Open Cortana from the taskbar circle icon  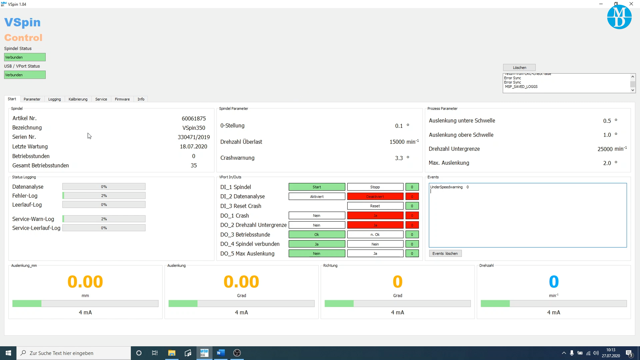pyautogui.click(x=139, y=353)
